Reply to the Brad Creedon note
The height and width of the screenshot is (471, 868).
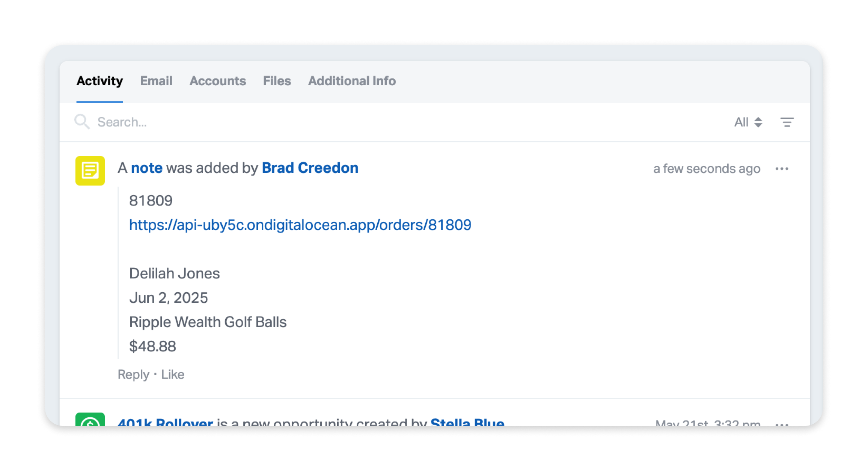(133, 374)
